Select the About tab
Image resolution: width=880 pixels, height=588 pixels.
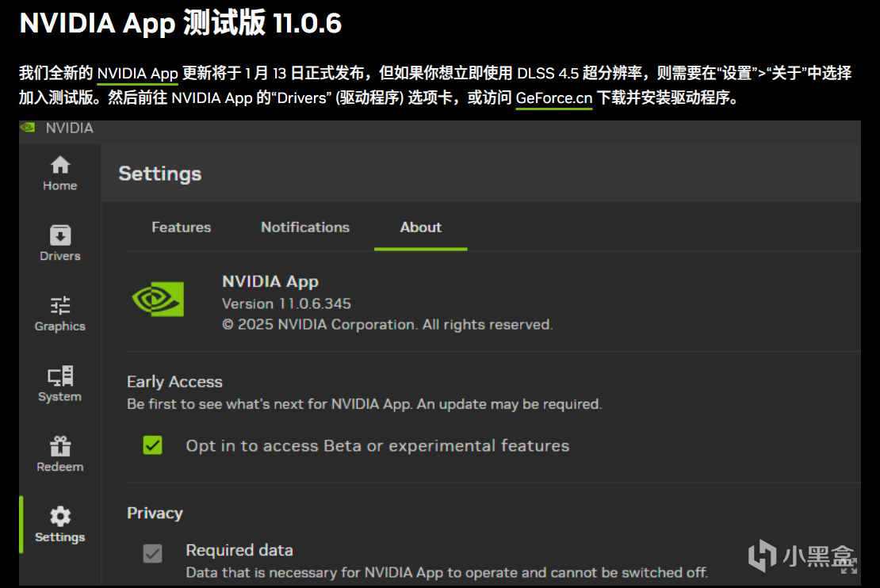420,227
